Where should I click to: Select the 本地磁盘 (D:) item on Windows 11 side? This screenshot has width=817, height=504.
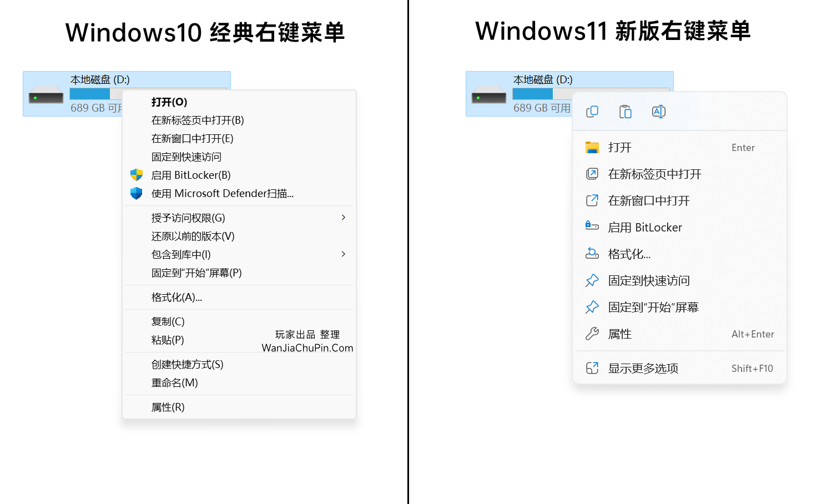click(x=541, y=79)
